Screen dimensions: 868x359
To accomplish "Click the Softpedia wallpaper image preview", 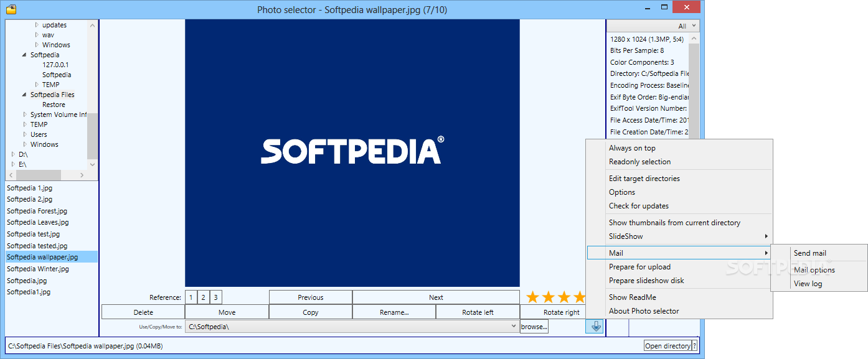I will [352, 153].
